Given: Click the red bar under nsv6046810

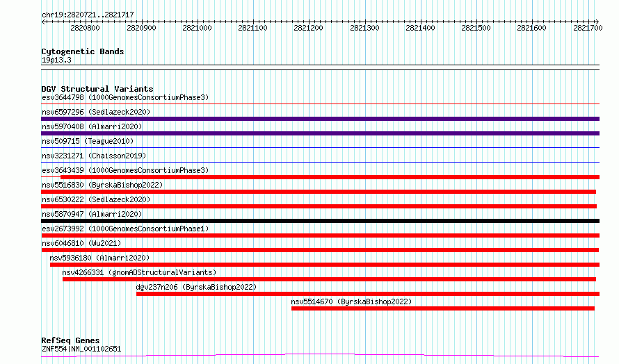Looking at the screenshot, I should 320,250.
